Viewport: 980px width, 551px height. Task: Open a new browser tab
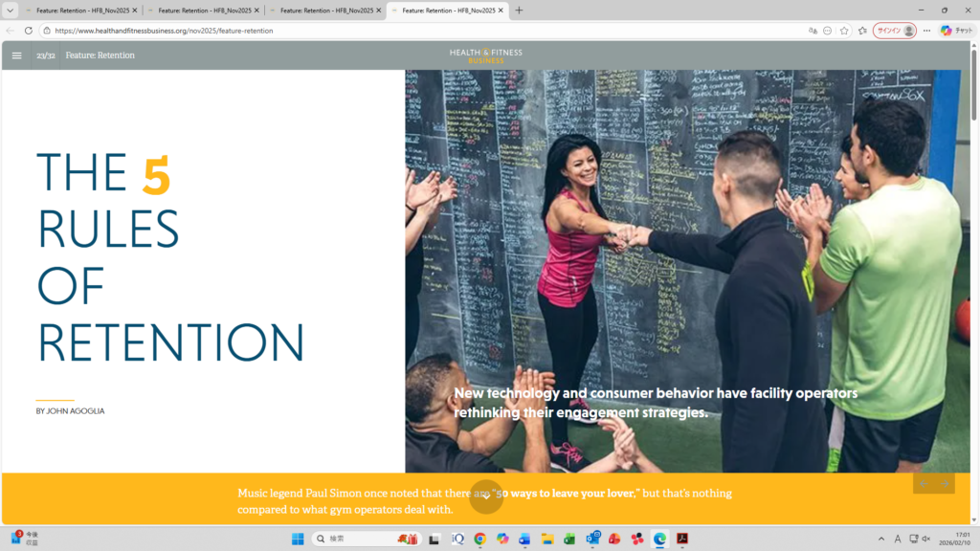click(520, 11)
